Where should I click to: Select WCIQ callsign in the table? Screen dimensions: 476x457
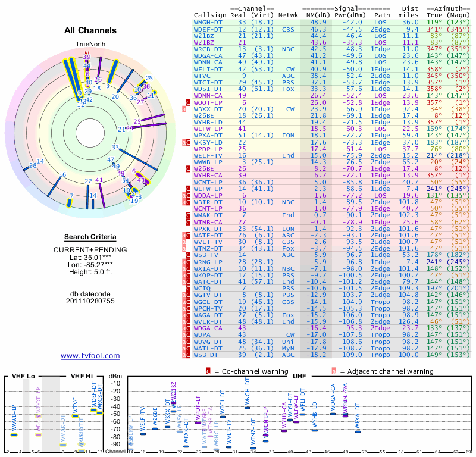[x=202, y=288]
